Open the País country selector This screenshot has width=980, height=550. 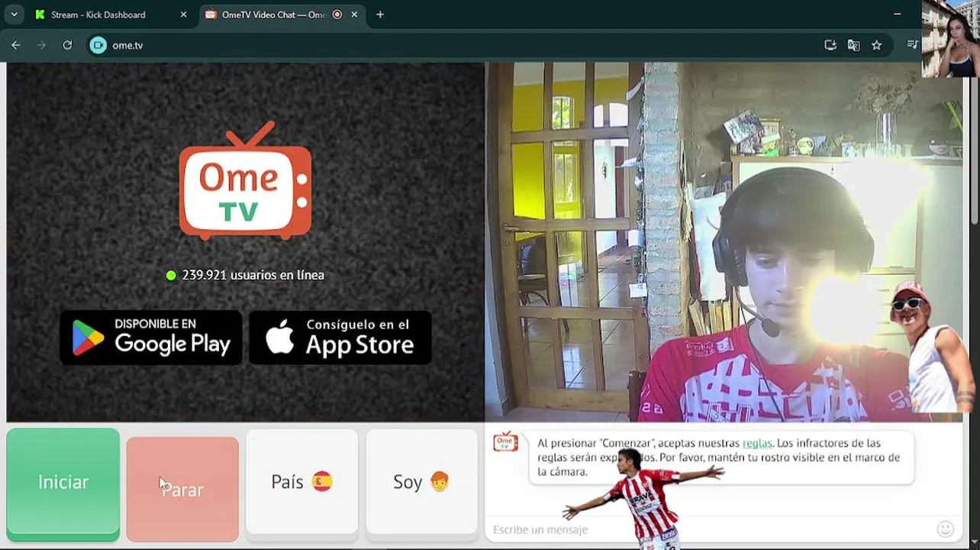point(302,482)
